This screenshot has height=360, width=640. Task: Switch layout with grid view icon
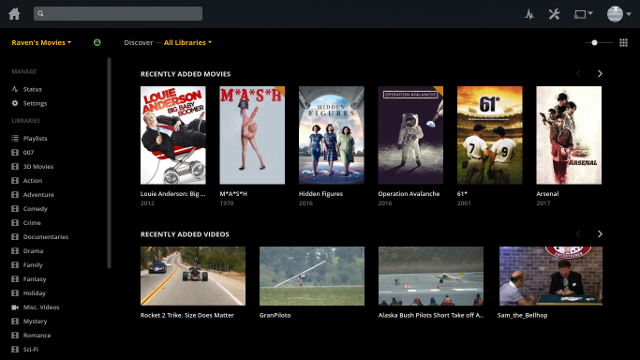pyautogui.click(x=623, y=42)
